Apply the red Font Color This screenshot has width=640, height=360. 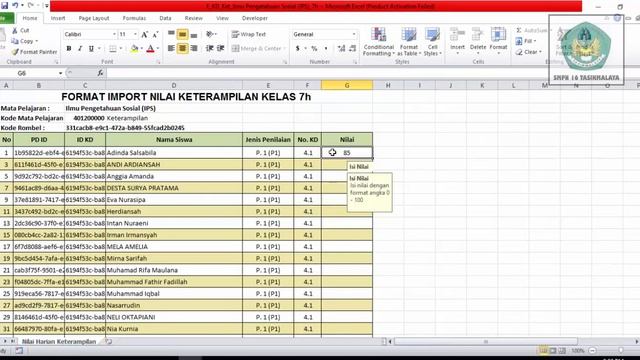pos(150,49)
